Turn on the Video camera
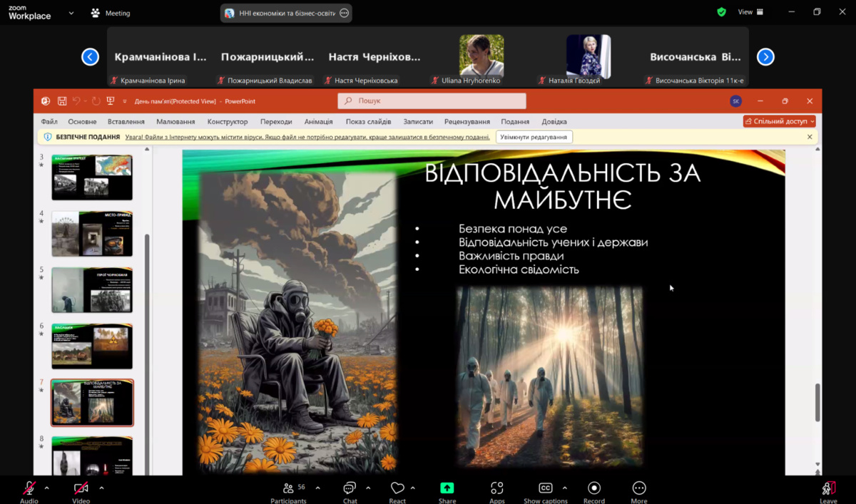The image size is (856, 504). pyautogui.click(x=81, y=488)
